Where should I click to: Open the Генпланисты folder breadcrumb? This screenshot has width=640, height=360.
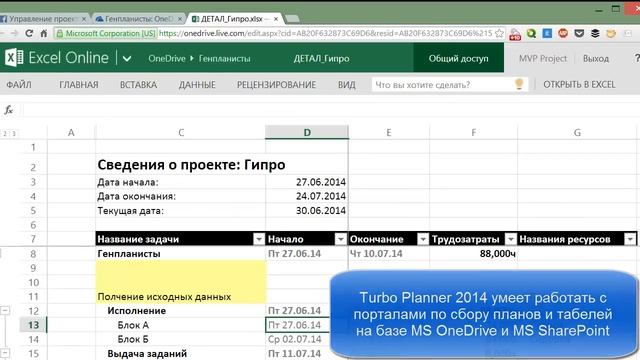(224, 59)
